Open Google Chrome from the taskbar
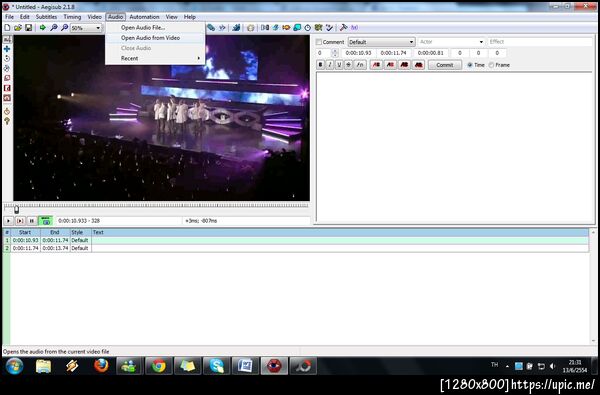This screenshot has height=395, width=600. click(x=158, y=366)
